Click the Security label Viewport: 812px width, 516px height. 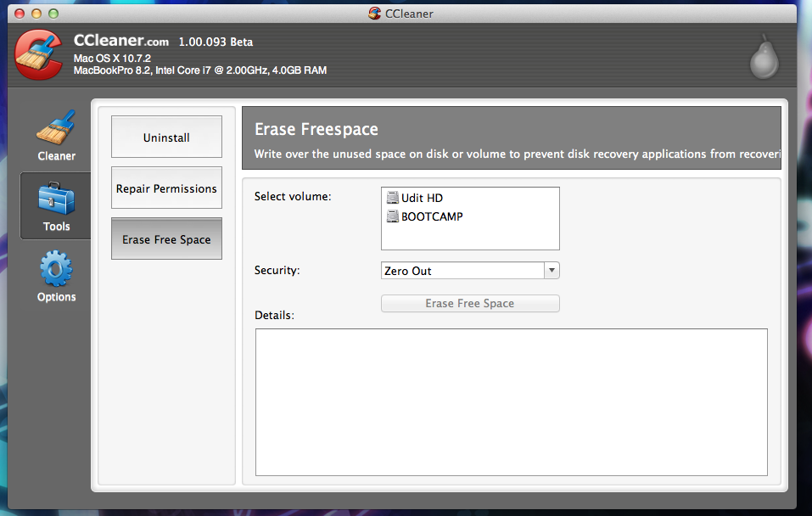pos(277,270)
